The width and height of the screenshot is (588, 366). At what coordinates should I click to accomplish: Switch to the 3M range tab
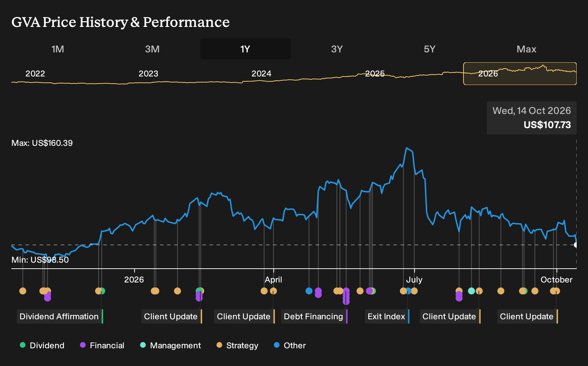click(152, 49)
